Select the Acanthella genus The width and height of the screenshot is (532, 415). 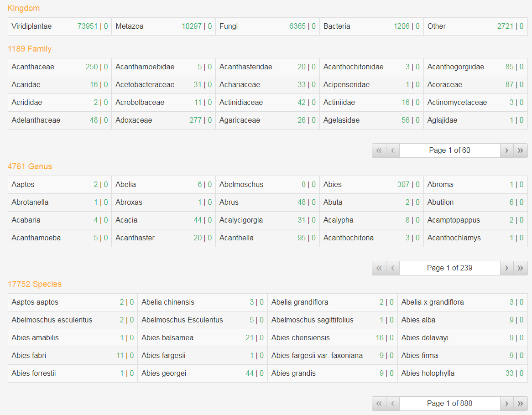click(236, 238)
